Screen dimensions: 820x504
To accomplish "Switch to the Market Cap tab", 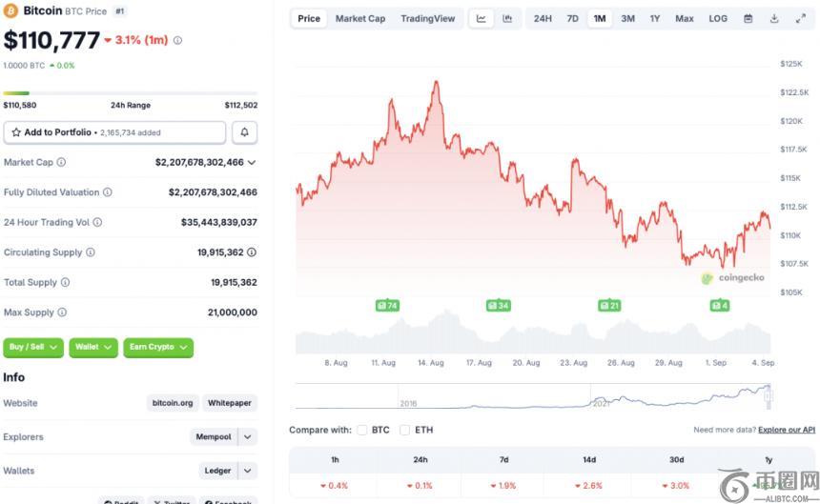I will coord(359,18).
